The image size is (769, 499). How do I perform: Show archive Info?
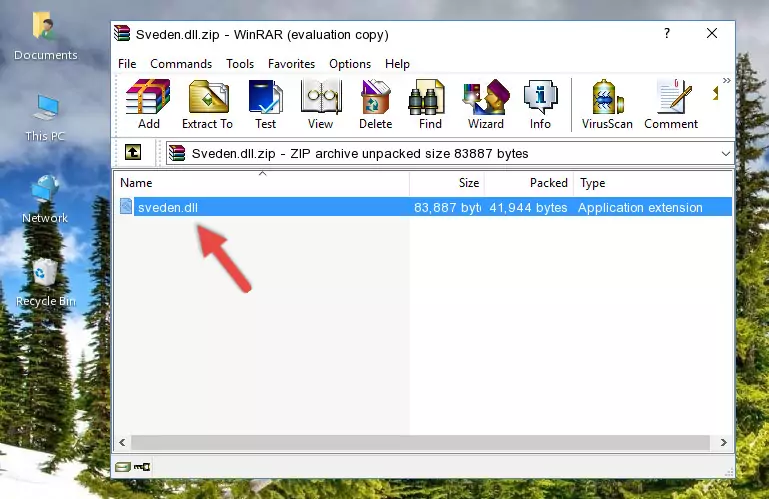(x=540, y=104)
